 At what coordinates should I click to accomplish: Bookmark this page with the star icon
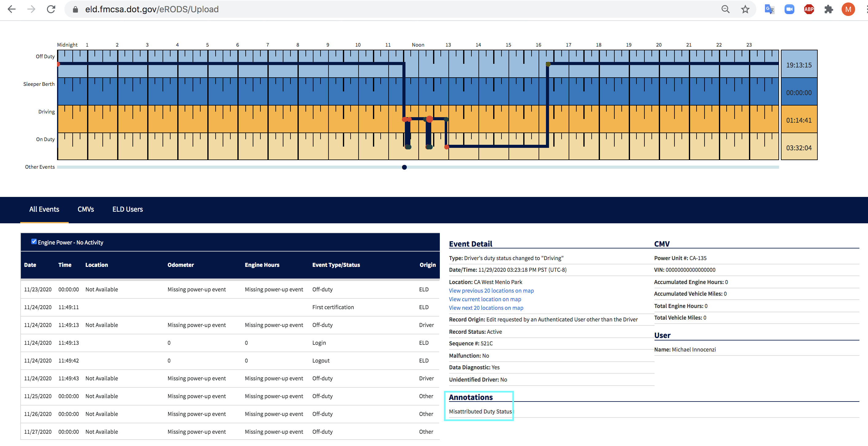[x=745, y=10]
